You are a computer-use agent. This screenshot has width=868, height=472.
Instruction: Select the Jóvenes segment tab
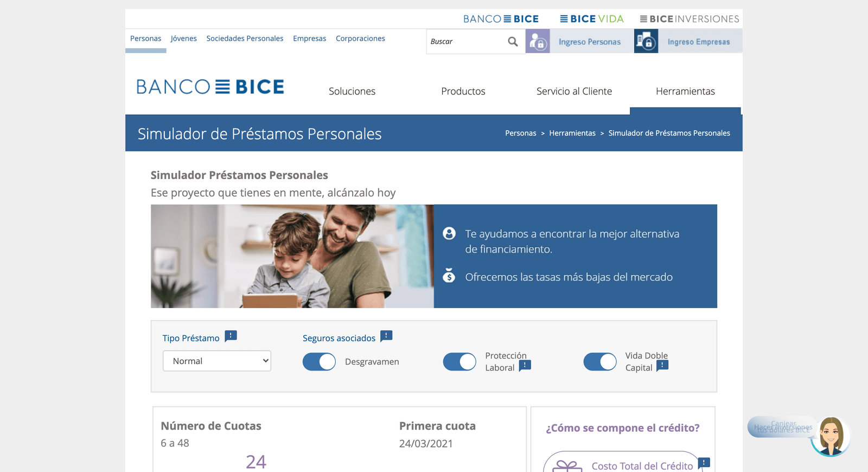(x=184, y=39)
